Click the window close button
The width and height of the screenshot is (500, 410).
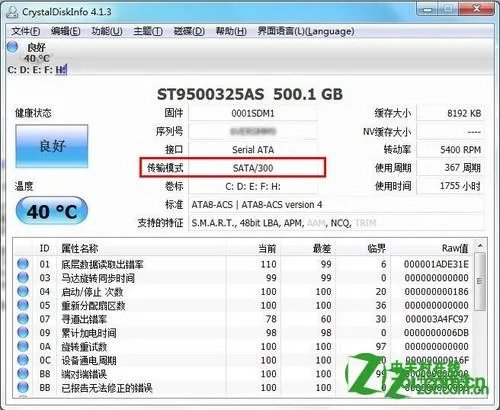click(x=477, y=9)
